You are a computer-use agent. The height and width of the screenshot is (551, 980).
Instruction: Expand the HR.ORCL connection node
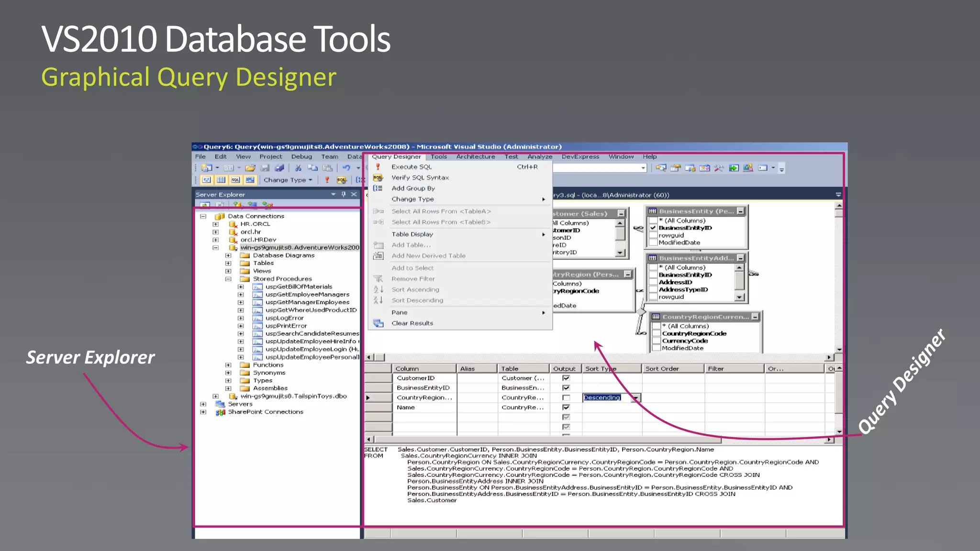(215, 224)
